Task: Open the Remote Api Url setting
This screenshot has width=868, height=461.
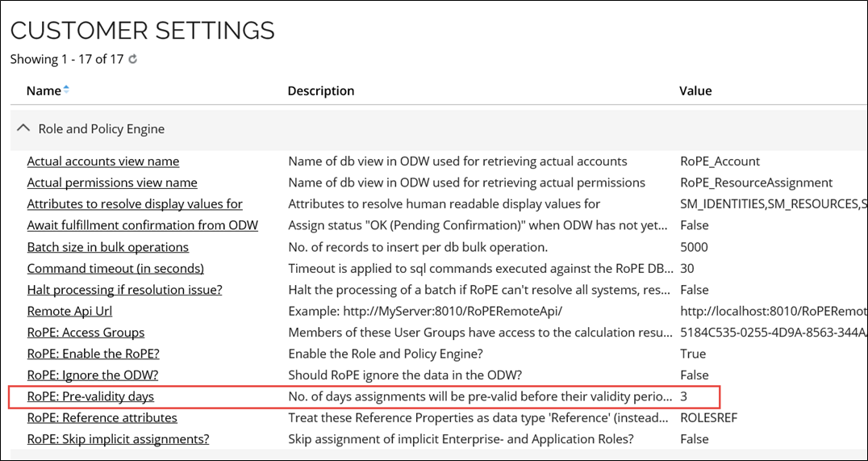Action: click(x=69, y=311)
